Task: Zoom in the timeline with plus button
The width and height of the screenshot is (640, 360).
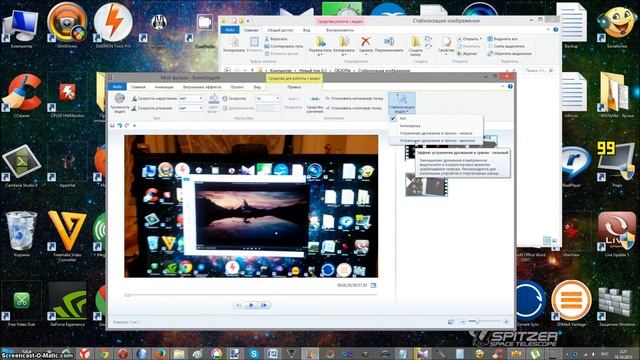Action: click(506, 322)
